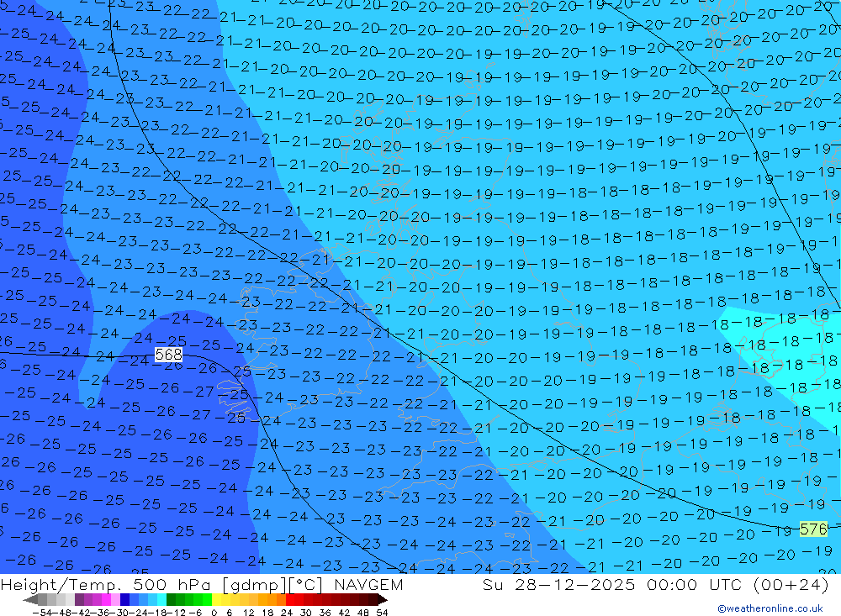Image resolution: width=841 pixels, height=616 pixels.
Task: Click the (00+24) forecast offset text
Action: click(791, 584)
